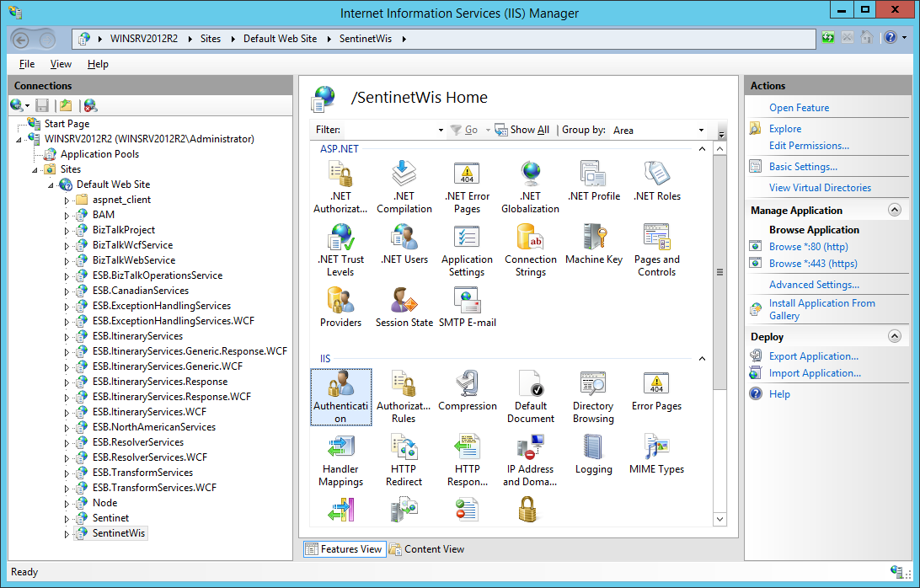The image size is (920, 588).
Task: Open Application Settings feature
Action: tap(467, 250)
